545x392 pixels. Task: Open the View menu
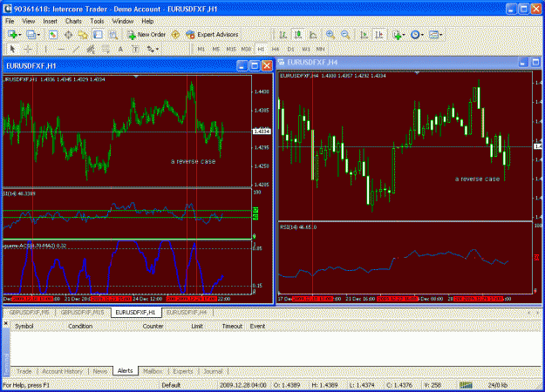pyautogui.click(x=29, y=21)
